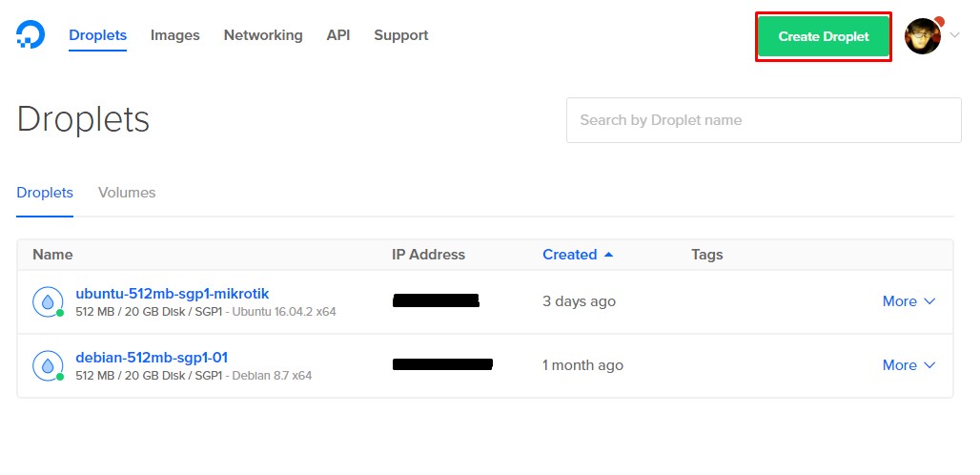The image size is (980, 475).
Task: Open debian-512mb-sgp1-01 droplet link
Action: [152, 358]
